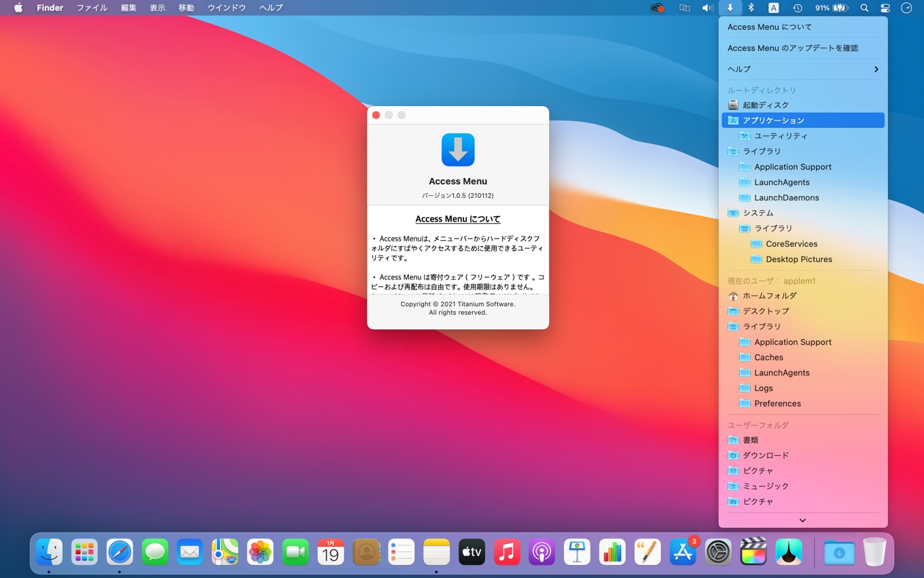Screen dimensions: 924x578
Task: Open Mail from the Dock
Action: [x=190, y=551]
